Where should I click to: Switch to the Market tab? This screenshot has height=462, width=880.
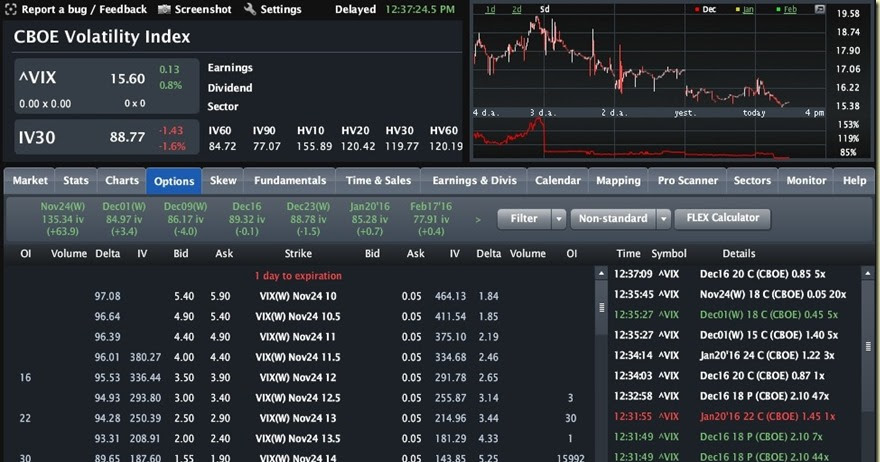[x=30, y=181]
